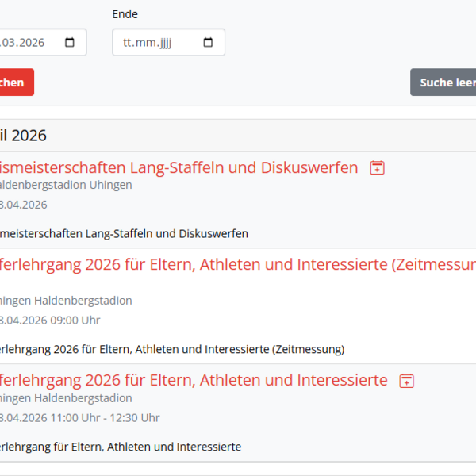The width and height of the screenshot is (476, 476).
Task: Click the black Lang-Staffeln und Diskuswerfen description text
Action: [x=125, y=233]
